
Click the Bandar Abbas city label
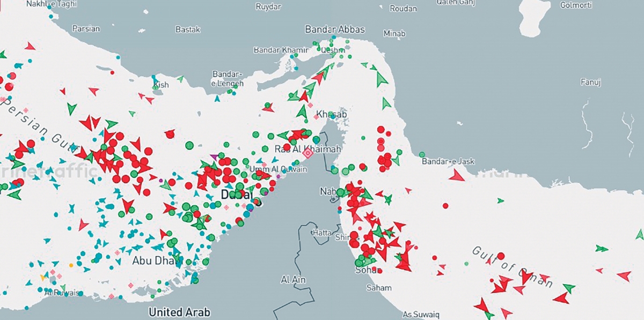[x=334, y=29]
